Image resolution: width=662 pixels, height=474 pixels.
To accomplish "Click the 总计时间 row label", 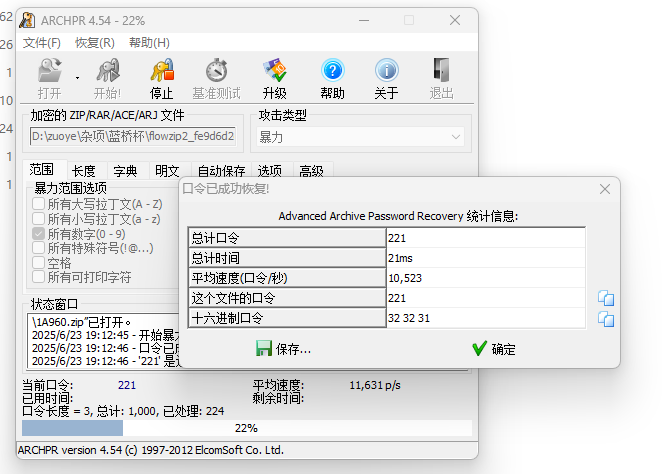I will tap(287, 258).
